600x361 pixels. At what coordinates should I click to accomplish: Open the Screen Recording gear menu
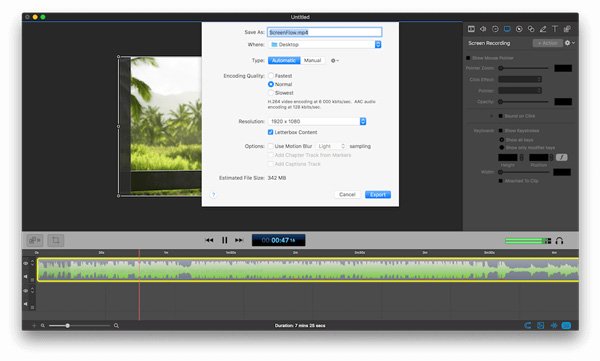pyautogui.click(x=569, y=43)
